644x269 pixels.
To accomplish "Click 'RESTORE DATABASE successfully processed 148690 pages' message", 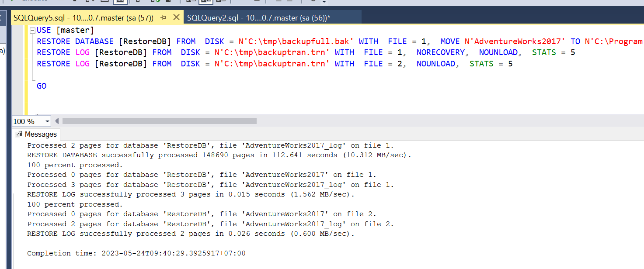I will [x=219, y=155].
